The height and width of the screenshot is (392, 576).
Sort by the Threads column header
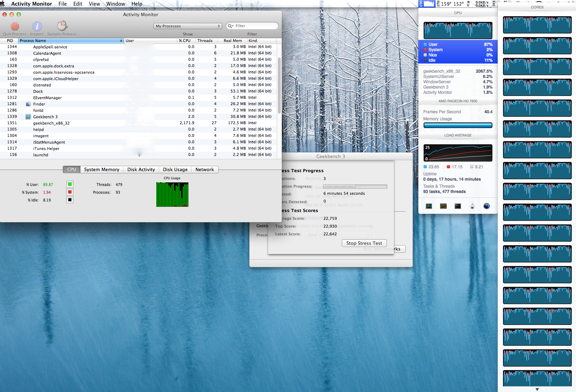click(x=206, y=41)
